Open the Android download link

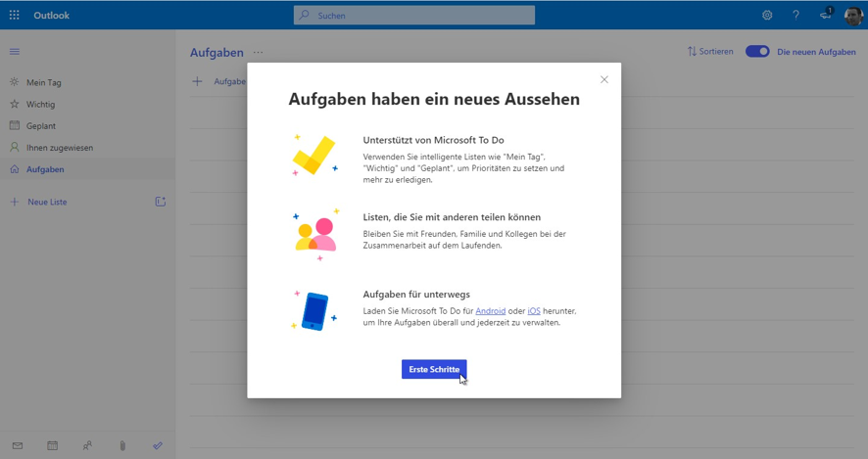491,311
